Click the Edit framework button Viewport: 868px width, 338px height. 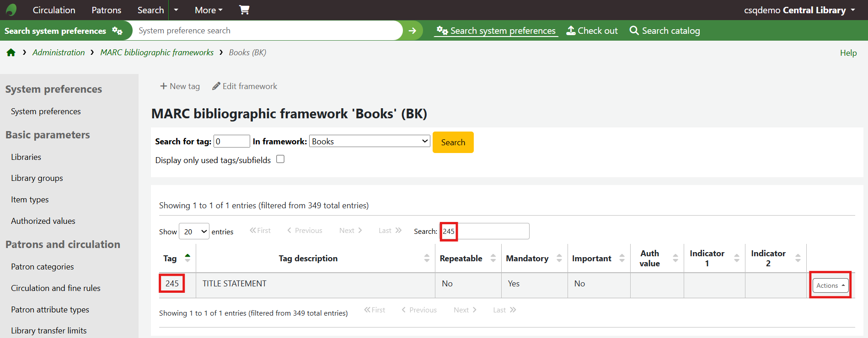(x=245, y=86)
